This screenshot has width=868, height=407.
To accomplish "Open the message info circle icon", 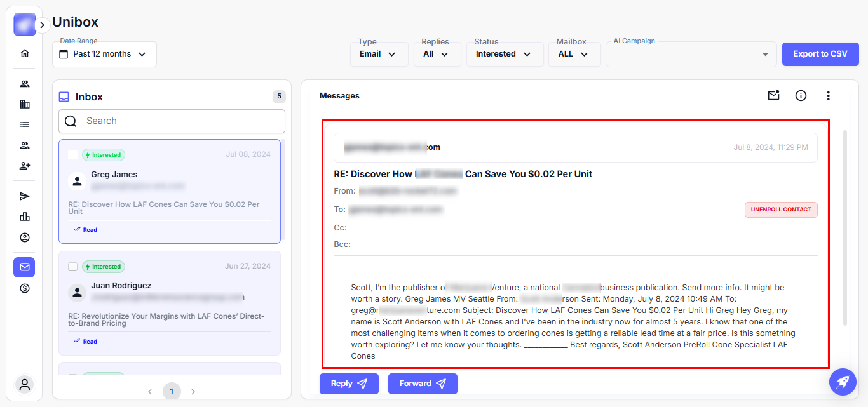I will 801,96.
